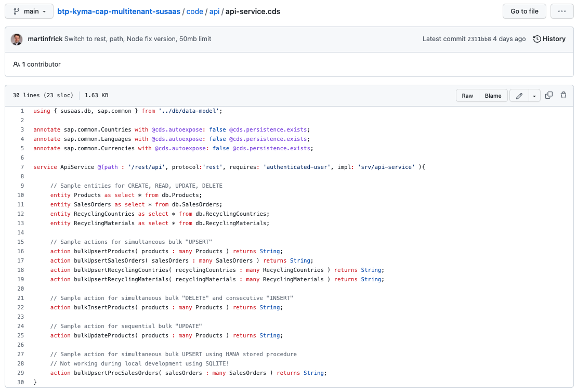The height and width of the screenshot is (392, 577).
Task: Open commit message 'Switch to rest, path' link
Action: (x=138, y=39)
